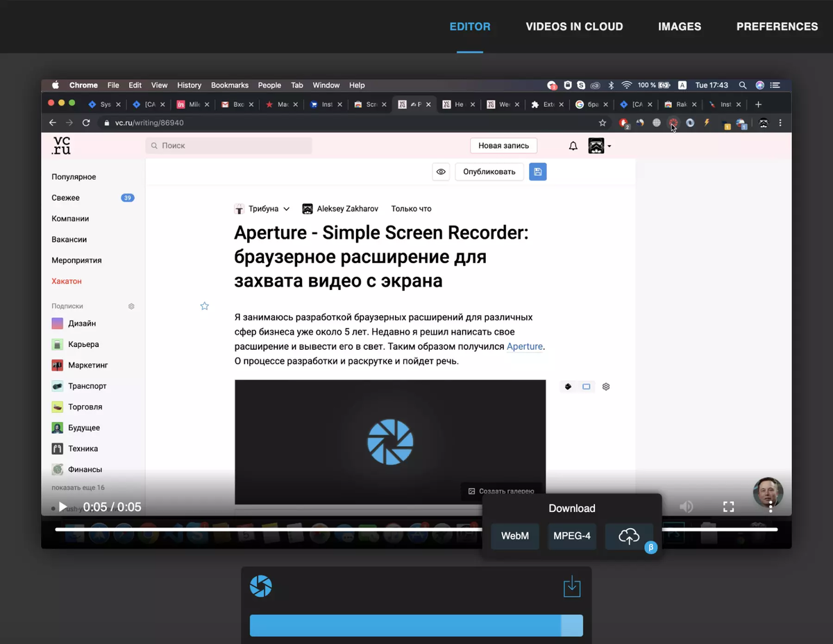
Task: Open the Вакансии section in the sidebar
Action: [x=69, y=239]
